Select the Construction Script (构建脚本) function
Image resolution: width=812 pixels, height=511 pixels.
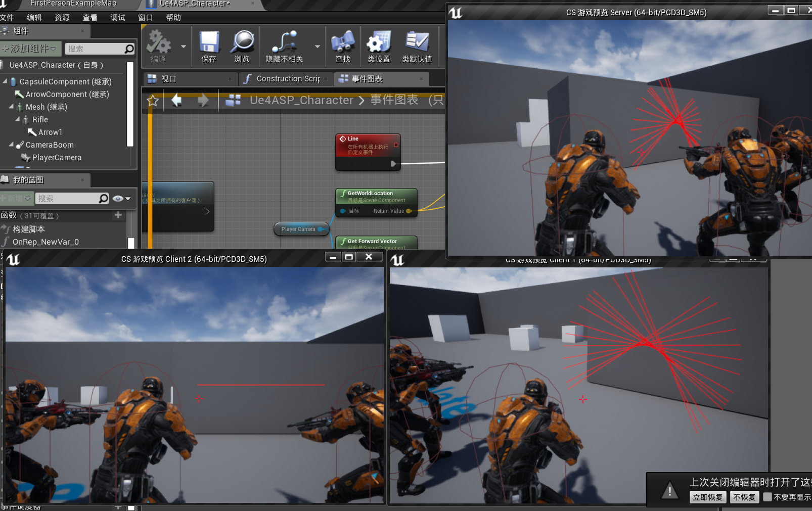tap(29, 229)
